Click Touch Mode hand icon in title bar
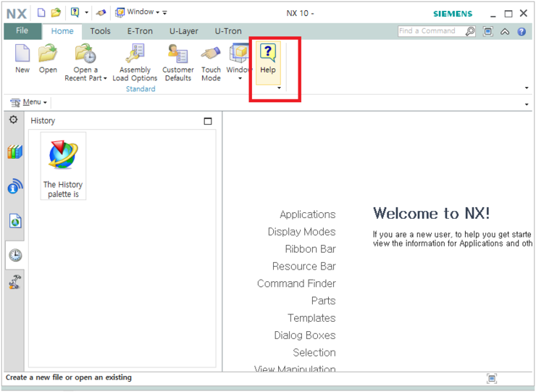 coord(101,12)
